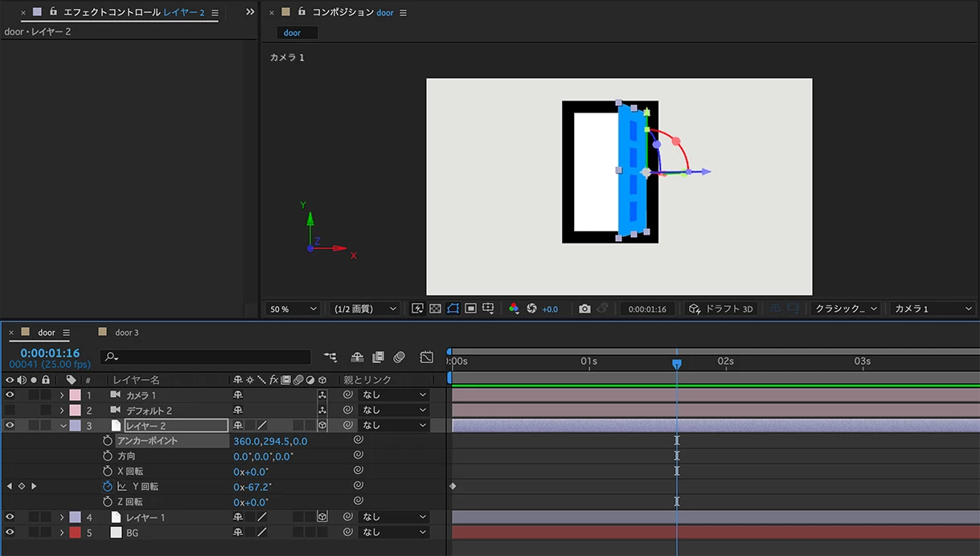Click the BG layer red label swatch
The width and height of the screenshot is (980, 556).
pos(75,533)
